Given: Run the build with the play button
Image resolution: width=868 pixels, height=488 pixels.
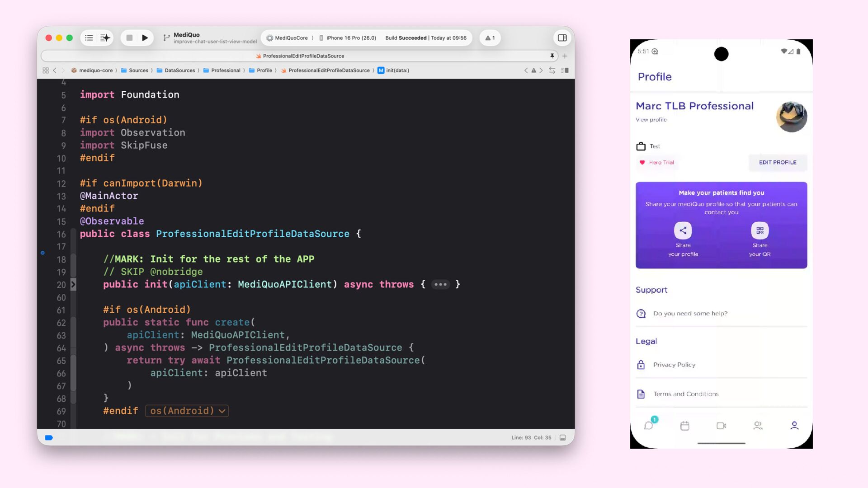Looking at the screenshot, I should [x=145, y=38].
